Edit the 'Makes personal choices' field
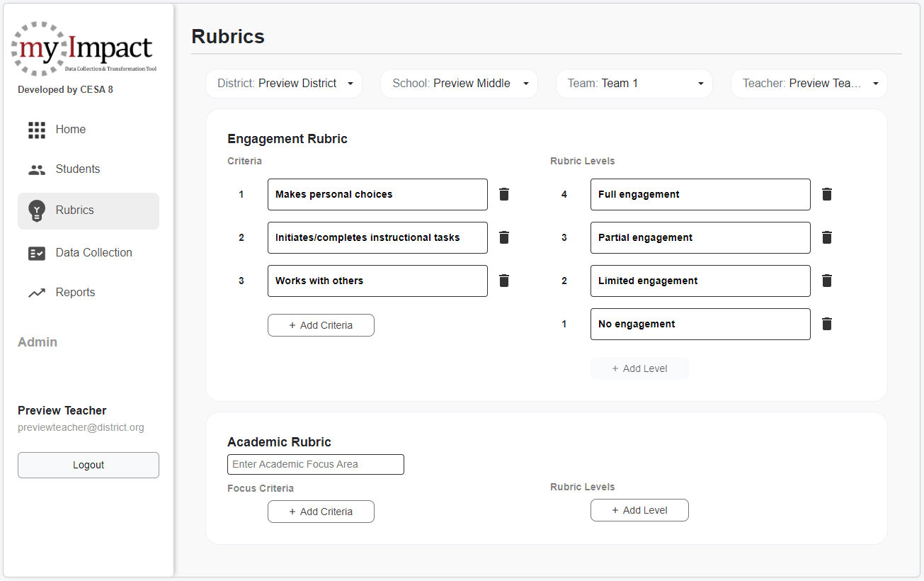The width and height of the screenshot is (924, 581). [x=377, y=194]
